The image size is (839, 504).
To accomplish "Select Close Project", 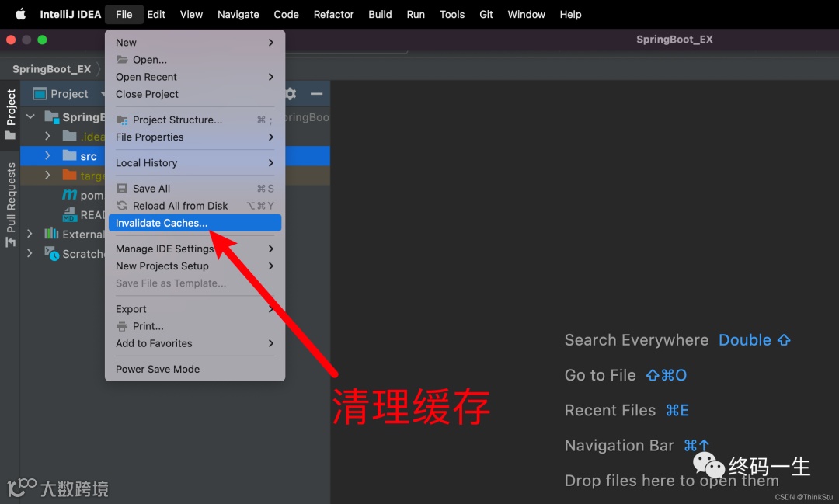I will (x=195, y=94).
